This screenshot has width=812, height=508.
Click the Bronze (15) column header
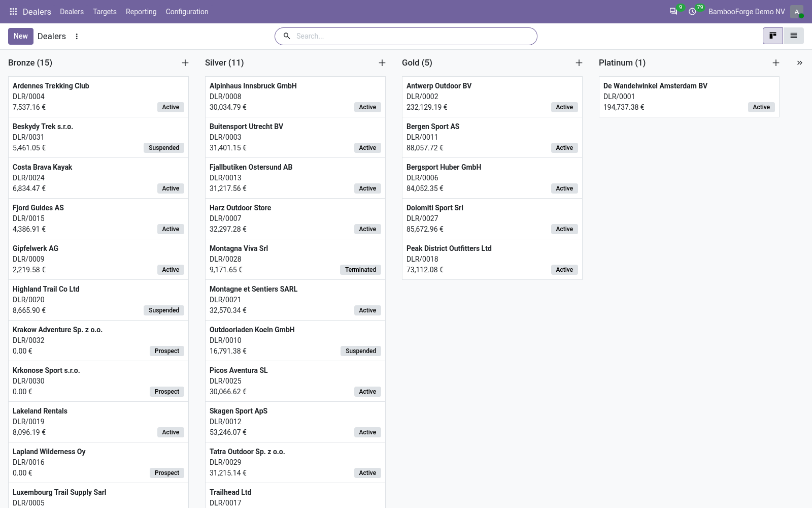30,62
